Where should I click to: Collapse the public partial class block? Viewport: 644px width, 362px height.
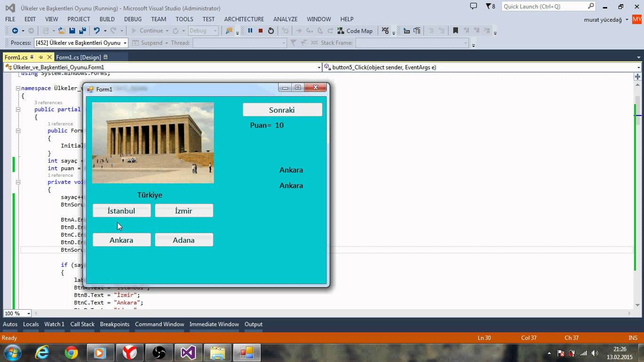click(18, 109)
